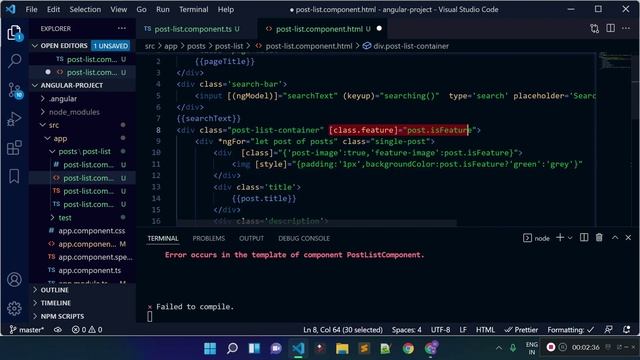Open Google Chrome from taskbar
The width and height of the screenshot is (640, 360).
[x=408, y=348]
